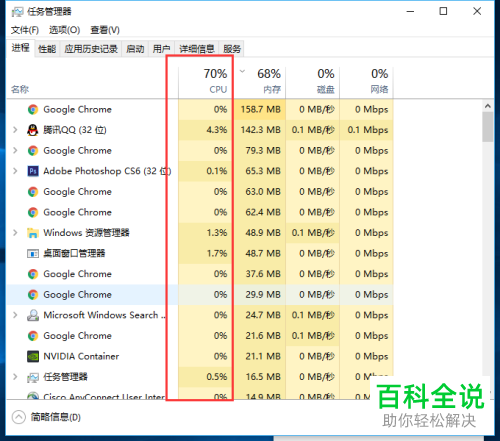Click the Chrome icon on the 79.3 MB row

point(33,151)
